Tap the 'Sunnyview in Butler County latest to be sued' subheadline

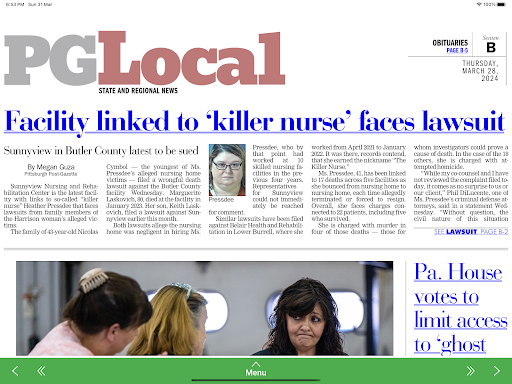click(x=101, y=151)
